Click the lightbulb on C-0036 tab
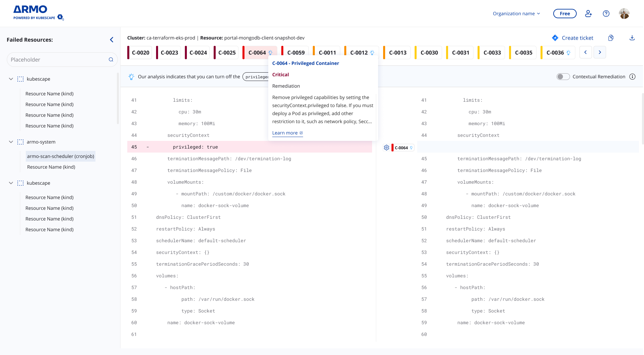Viewport: 644px width, 355px height. tap(568, 53)
